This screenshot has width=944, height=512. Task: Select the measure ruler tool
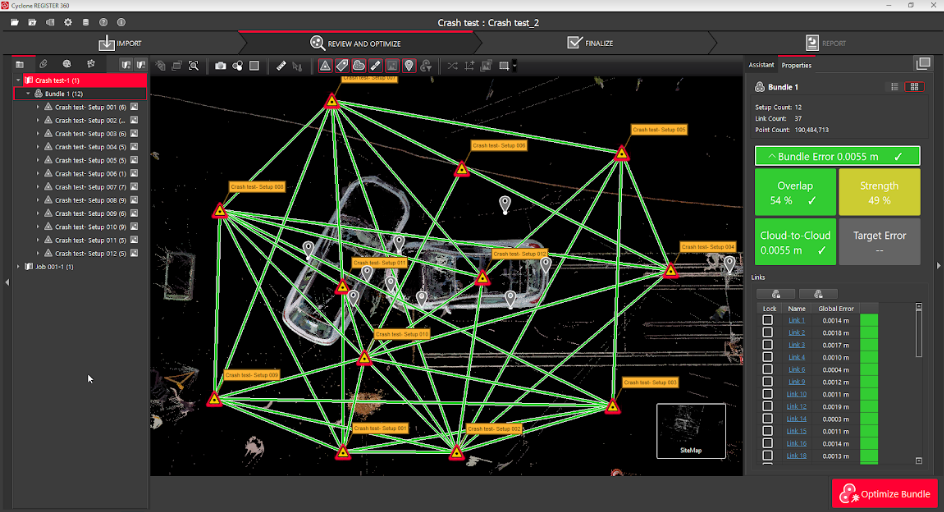click(x=281, y=66)
